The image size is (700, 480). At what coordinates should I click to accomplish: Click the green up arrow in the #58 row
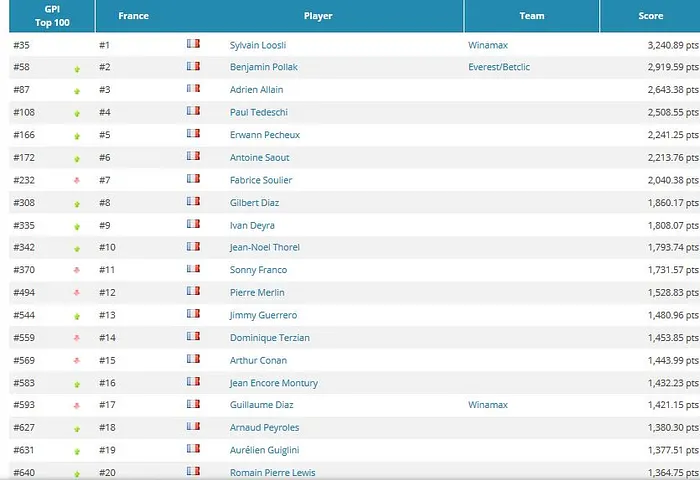[77, 69]
